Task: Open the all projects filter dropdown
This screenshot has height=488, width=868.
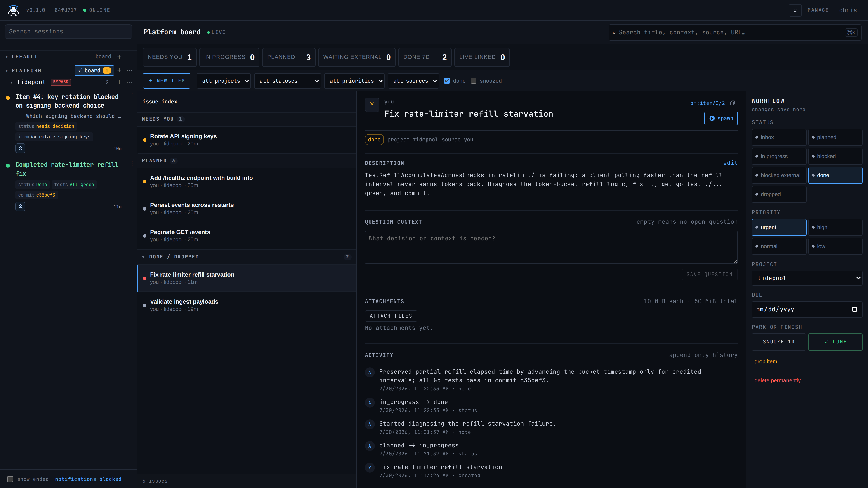Action: [224, 81]
